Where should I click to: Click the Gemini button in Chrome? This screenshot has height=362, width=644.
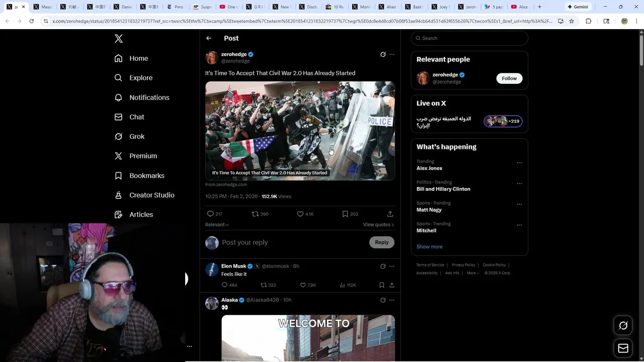click(x=578, y=7)
